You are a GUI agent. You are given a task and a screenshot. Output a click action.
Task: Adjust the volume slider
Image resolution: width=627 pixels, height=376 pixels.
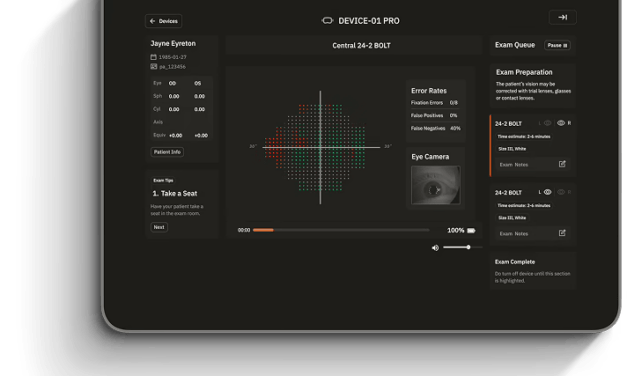click(x=463, y=247)
